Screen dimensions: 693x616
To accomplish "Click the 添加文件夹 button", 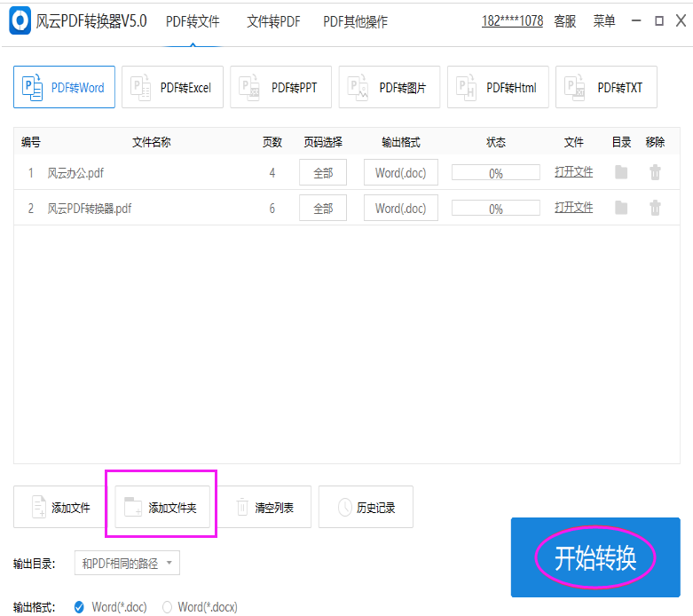I will (x=162, y=507).
